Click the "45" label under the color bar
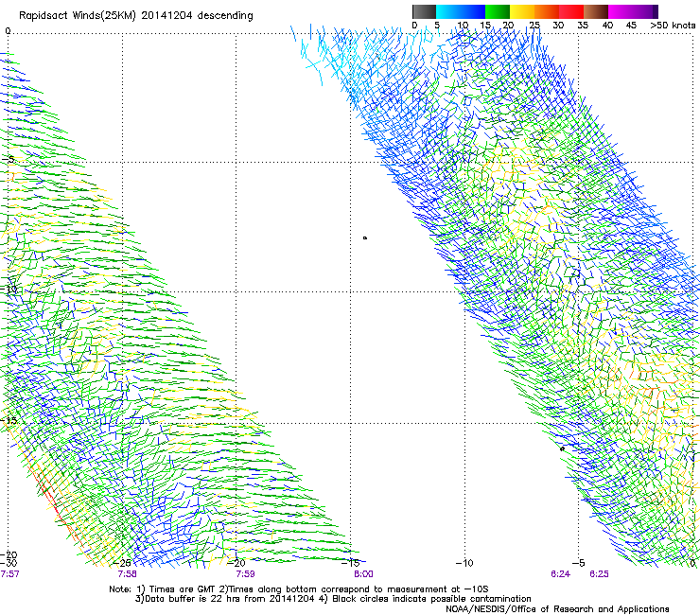Viewport: 700px width, 615px height. click(x=631, y=26)
